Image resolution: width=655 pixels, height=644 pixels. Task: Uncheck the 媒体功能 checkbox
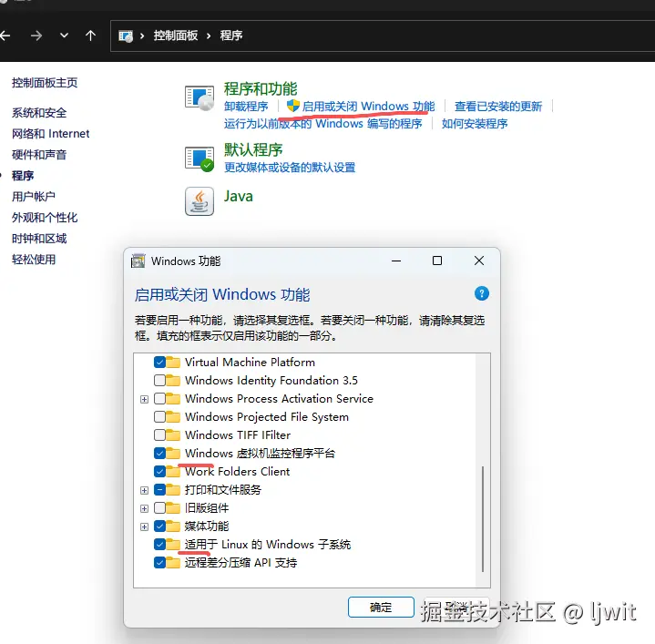click(159, 526)
